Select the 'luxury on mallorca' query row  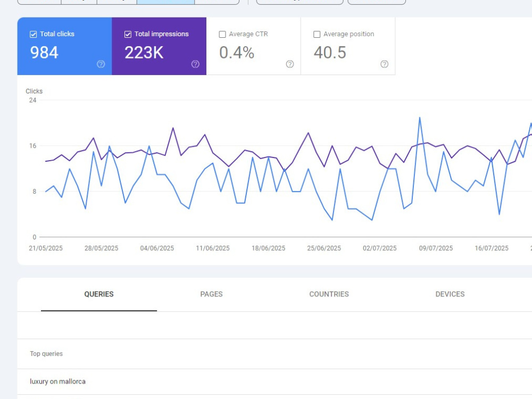(x=275, y=381)
